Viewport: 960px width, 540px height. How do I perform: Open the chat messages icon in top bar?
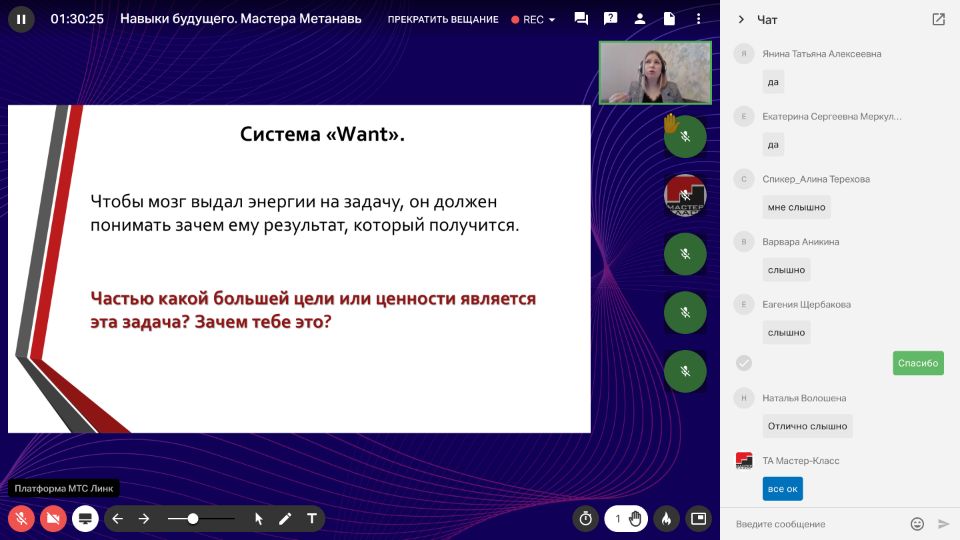(581, 19)
